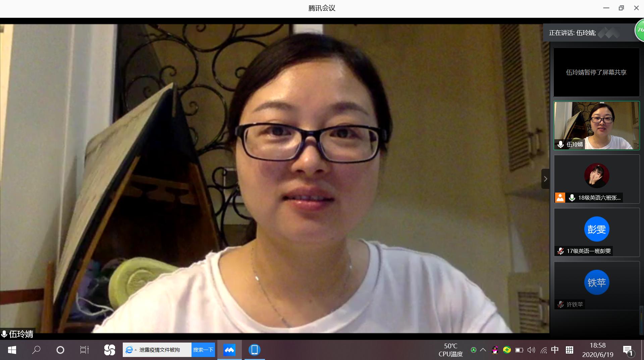The width and height of the screenshot is (644, 360).
Task: Select the 18级英语六班张 participant tile
Action: click(597, 179)
